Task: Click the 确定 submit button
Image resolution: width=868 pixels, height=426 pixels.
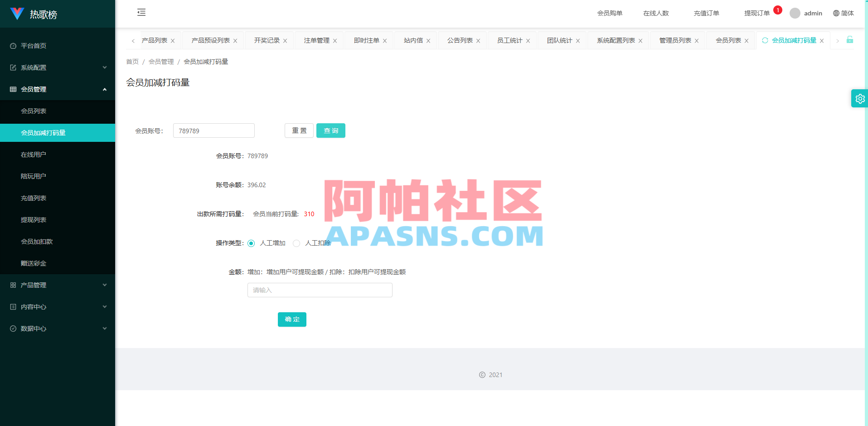Action: coord(292,319)
